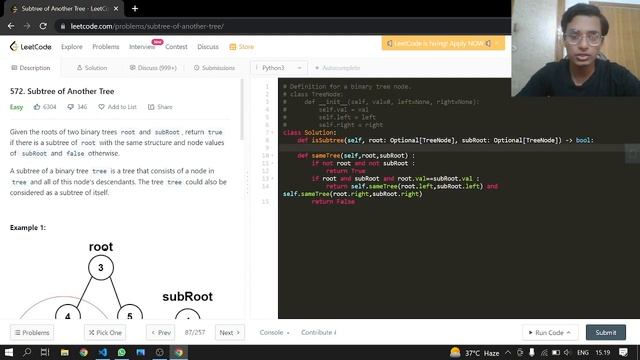
Task: Collapse code fold at line 10
Action: click(x=272, y=156)
